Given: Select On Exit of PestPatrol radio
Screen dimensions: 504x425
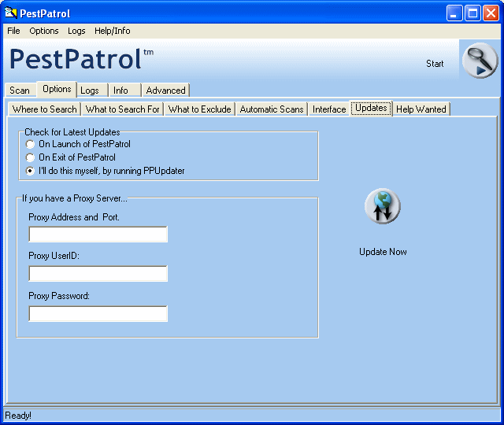Looking at the screenshot, I should pyautogui.click(x=30, y=157).
